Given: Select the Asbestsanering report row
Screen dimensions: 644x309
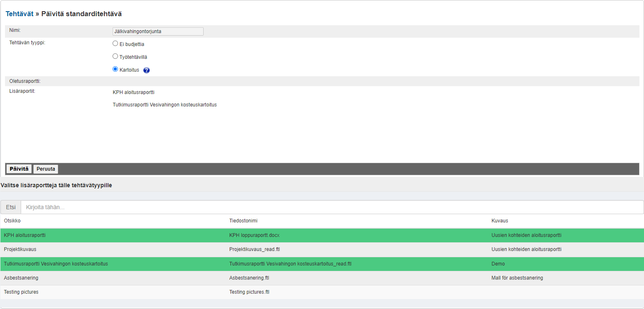Looking at the screenshot, I should click(21, 278).
